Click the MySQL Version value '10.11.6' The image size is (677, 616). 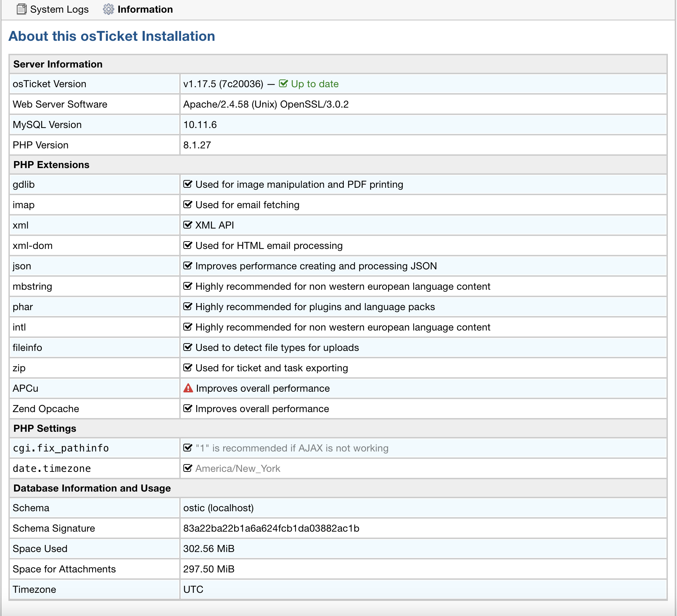pyautogui.click(x=200, y=125)
